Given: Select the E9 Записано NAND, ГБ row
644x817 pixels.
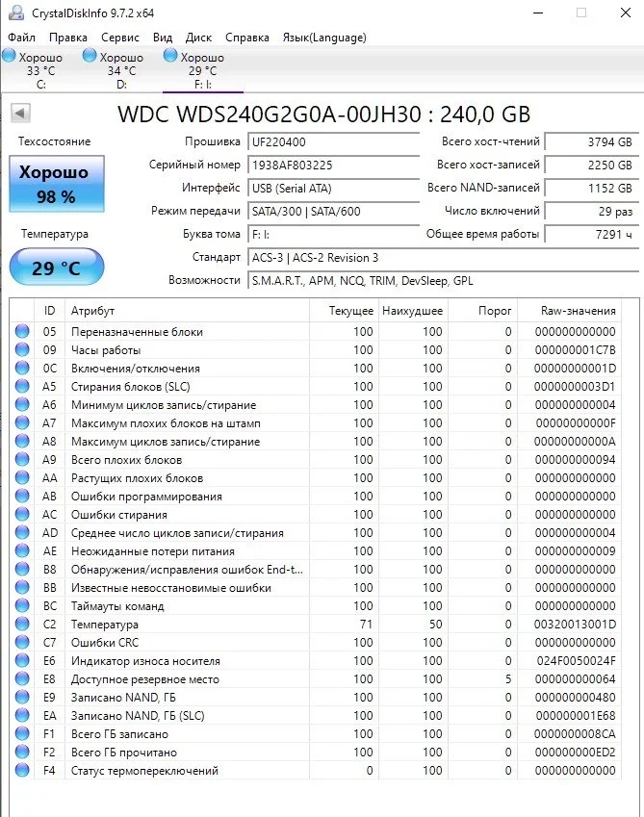Looking at the screenshot, I should (316, 697).
